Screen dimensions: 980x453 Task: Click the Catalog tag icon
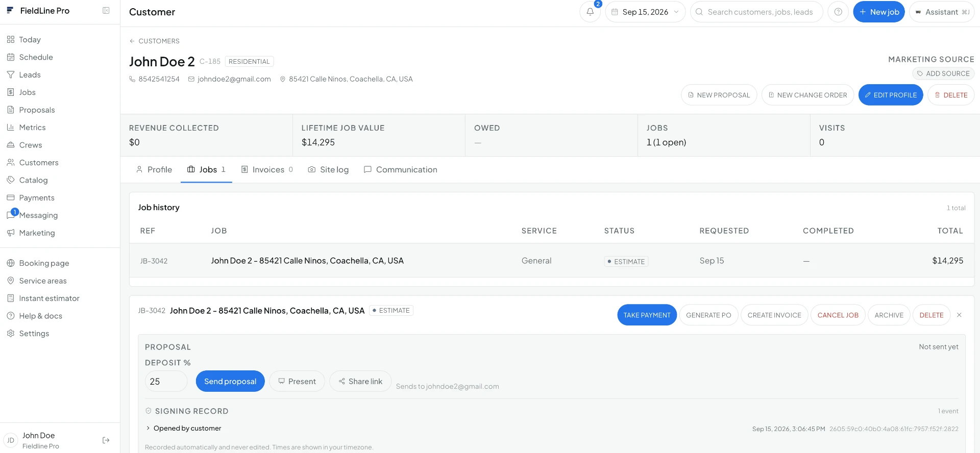pyautogui.click(x=11, y=181)
